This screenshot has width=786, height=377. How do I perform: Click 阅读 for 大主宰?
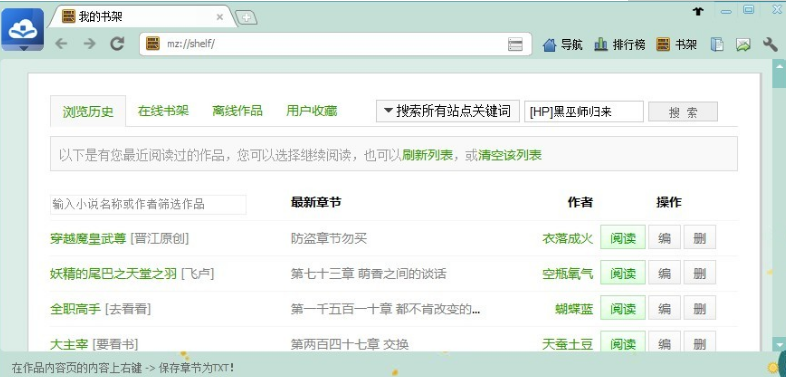pos(623,341)
